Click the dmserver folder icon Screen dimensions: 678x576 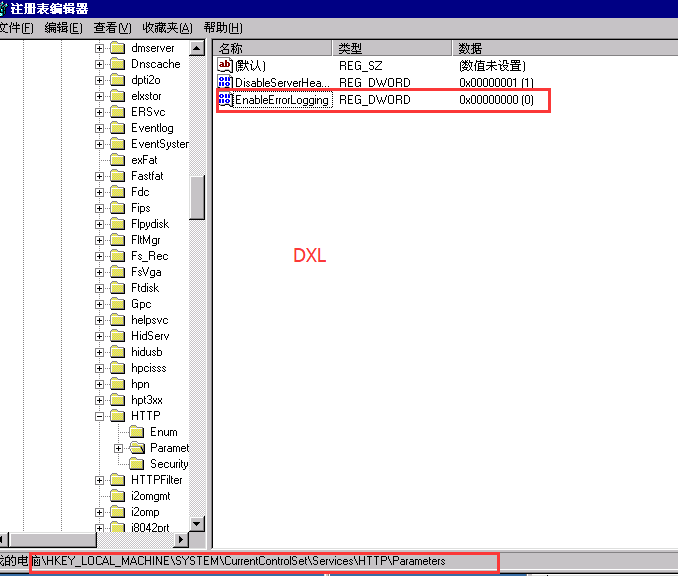[118, 48]
